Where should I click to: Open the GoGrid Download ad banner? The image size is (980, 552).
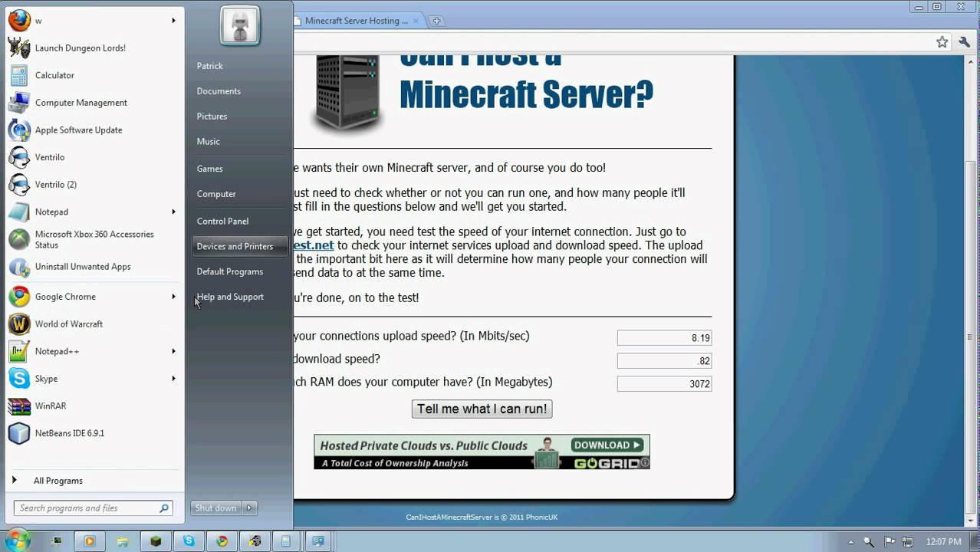coord(482,452)
